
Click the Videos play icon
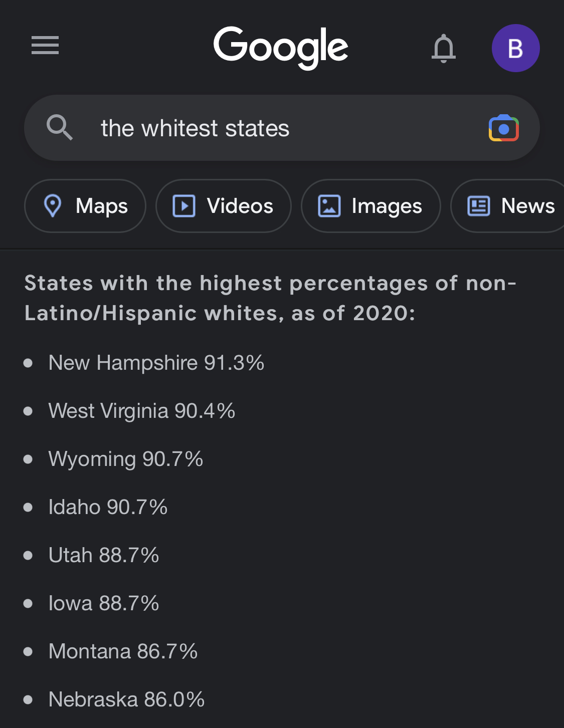184,206
